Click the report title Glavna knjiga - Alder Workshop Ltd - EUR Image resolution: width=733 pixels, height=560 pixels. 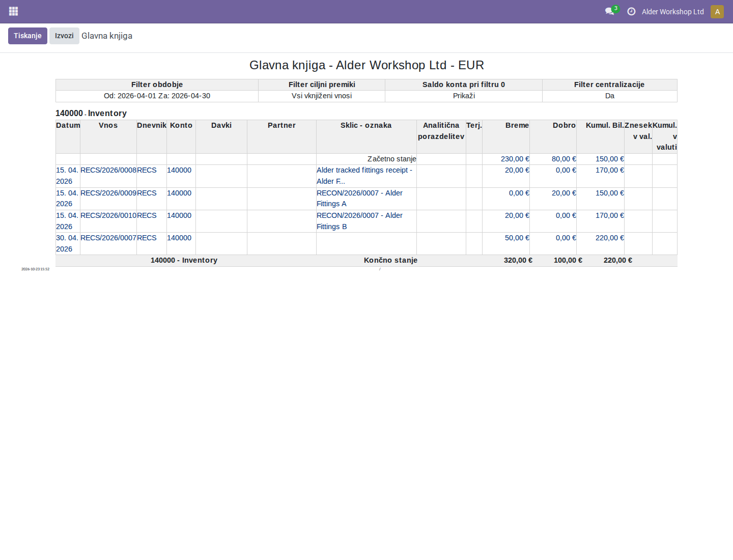pyautogui.click(x=366, y=65)
